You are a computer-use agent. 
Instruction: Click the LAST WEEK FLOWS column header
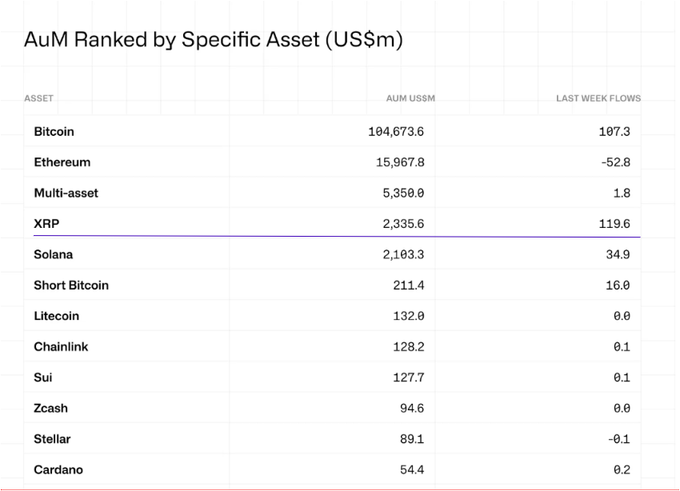tap(598, 98)
